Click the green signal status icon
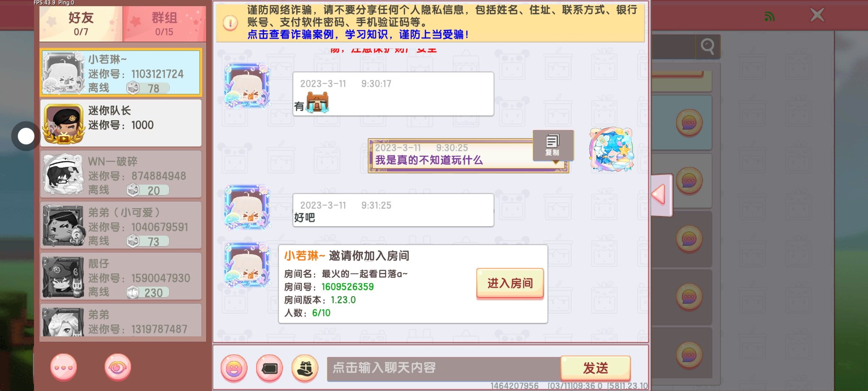The width and height of the screenshot is (868, 391). click(x=770, y=16)
